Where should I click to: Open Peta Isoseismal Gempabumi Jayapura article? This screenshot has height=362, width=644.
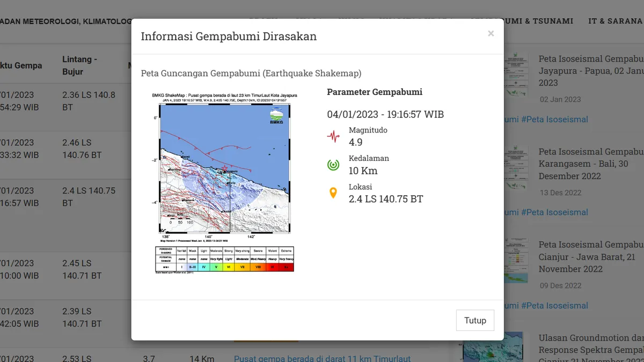(x=591, y=71)
